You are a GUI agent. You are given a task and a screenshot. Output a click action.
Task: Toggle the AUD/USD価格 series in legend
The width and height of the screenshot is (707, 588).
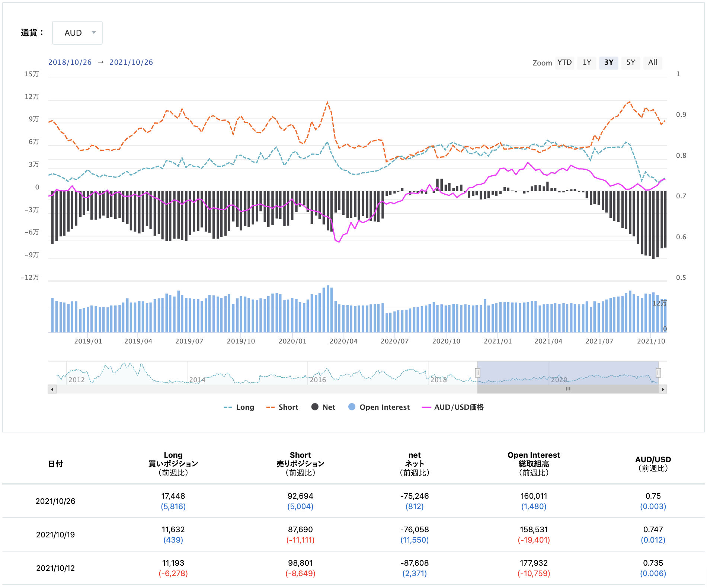(453, 407)
